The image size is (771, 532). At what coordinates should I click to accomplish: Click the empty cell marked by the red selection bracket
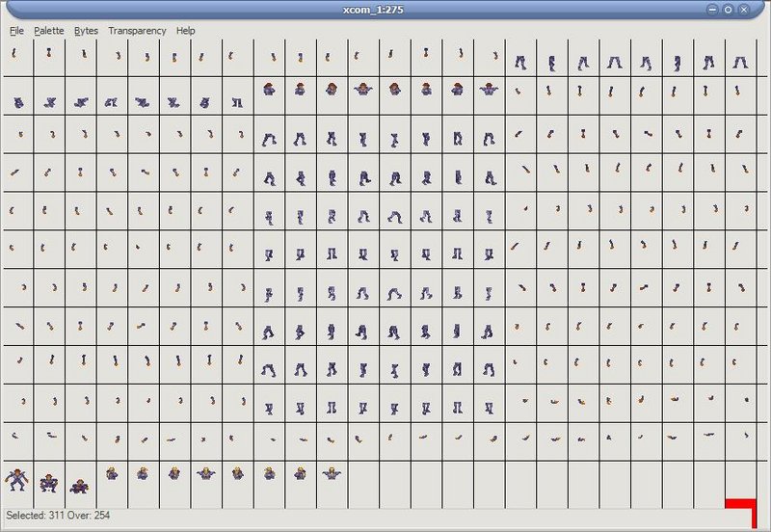(740, 485)
